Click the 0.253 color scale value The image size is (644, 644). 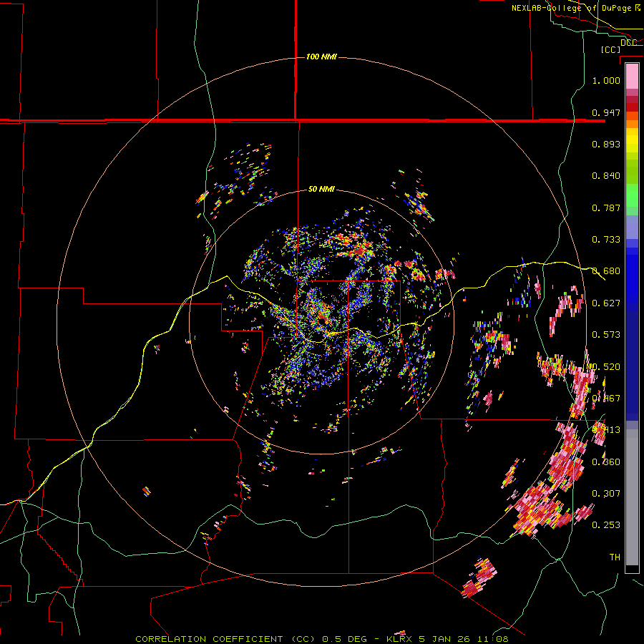pyautogui.click(x=606, y=525)
